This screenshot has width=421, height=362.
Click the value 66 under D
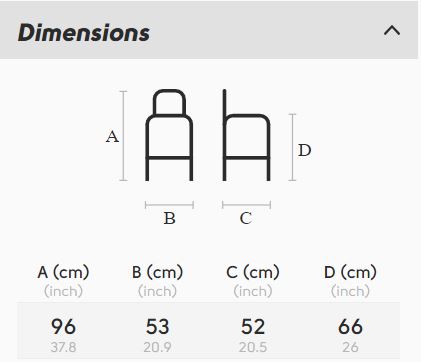pos(350,327)
